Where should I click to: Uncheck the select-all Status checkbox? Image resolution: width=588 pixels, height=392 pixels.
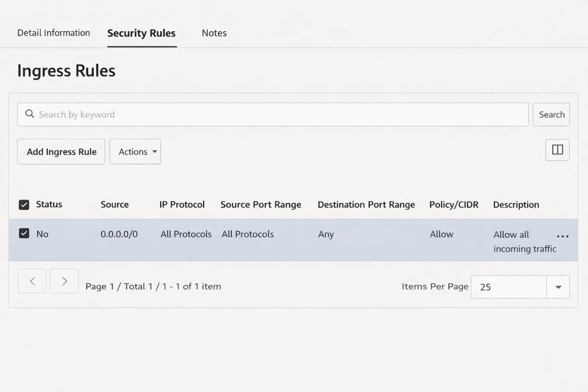tap(24, 204)
